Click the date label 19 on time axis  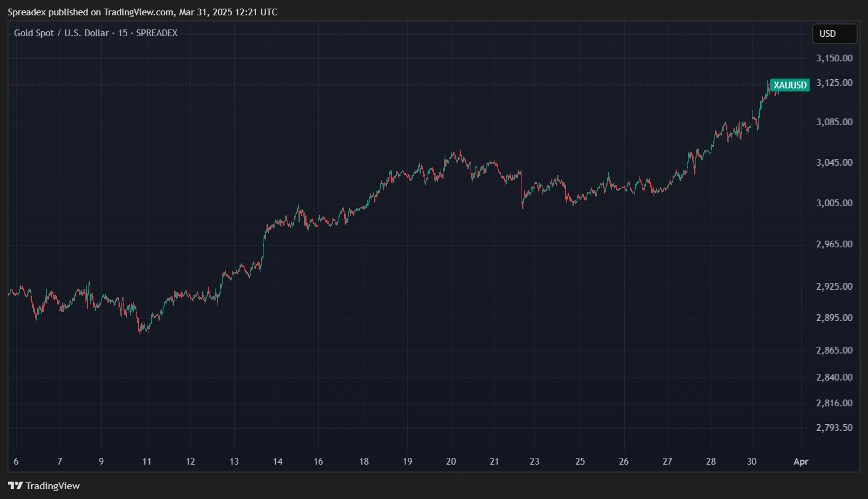[407, 462]
